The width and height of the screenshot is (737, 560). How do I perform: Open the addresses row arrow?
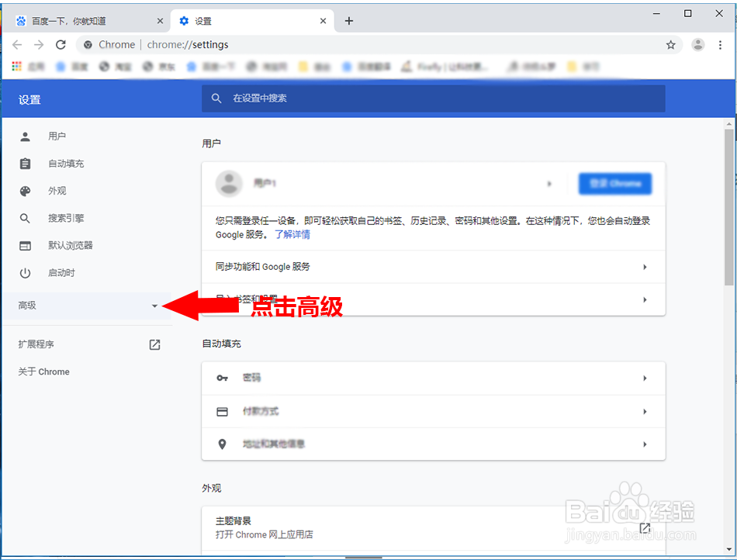pyautogui.click(x=645, y=444)
